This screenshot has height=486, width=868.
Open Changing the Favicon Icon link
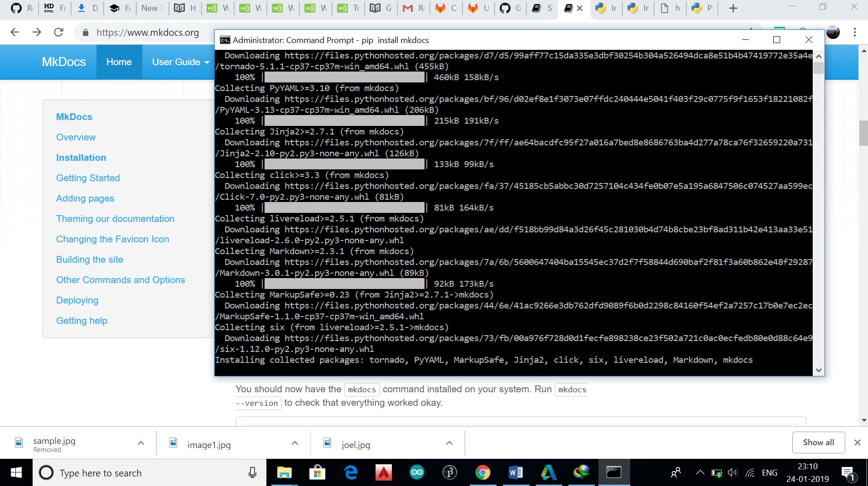pos(113,239)
